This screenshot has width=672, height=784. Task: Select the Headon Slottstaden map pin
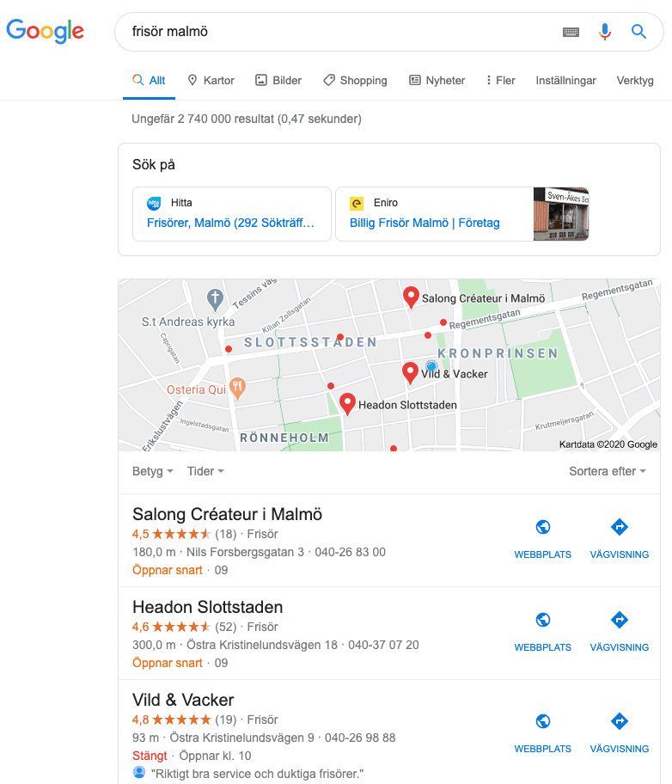point(347,404)
